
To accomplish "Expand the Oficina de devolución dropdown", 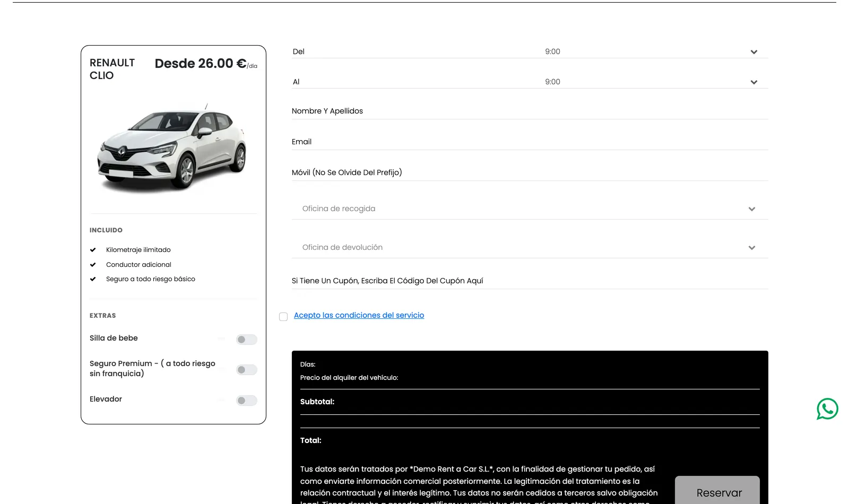I will click(530, 247).
